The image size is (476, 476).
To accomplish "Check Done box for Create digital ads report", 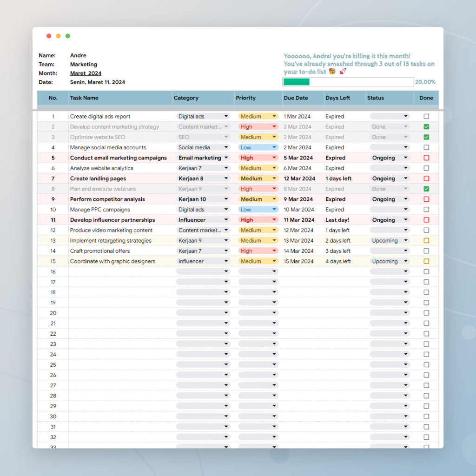I will coord(426,117).
